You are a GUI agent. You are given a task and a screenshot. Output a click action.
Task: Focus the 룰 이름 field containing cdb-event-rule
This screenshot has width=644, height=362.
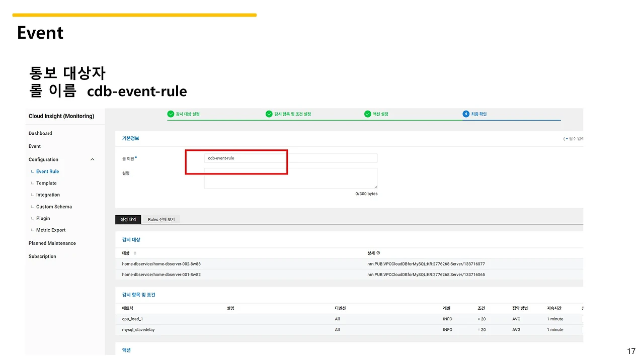[291, 158]
